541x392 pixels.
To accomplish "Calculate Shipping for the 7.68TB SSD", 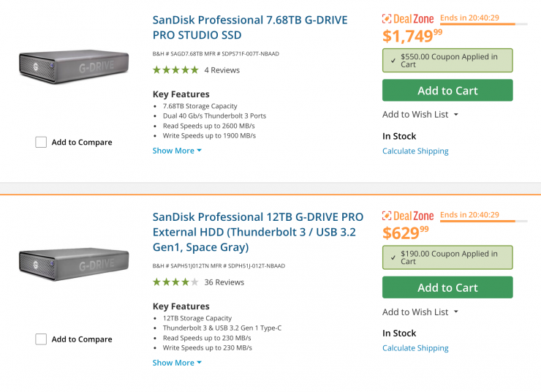I will point(415,151).
